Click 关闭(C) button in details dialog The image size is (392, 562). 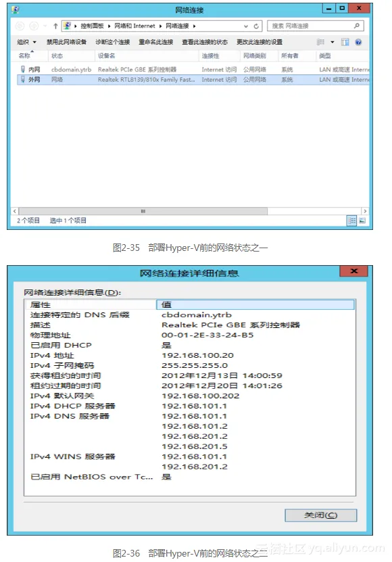tap(320, 515)
